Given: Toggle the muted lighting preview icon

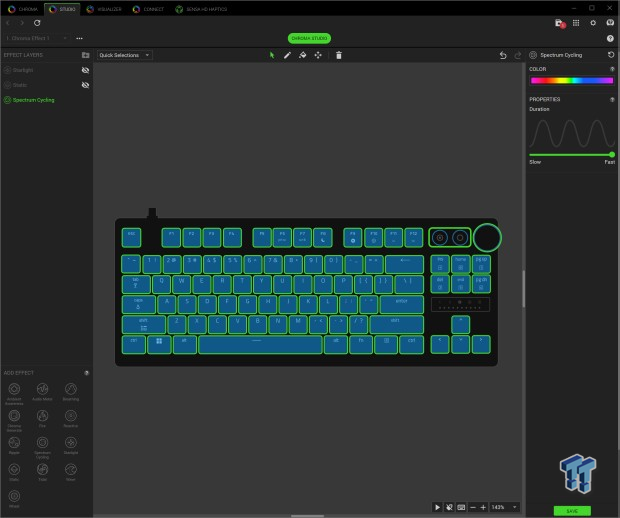Looking at the screenshot, I should [449, 507].
